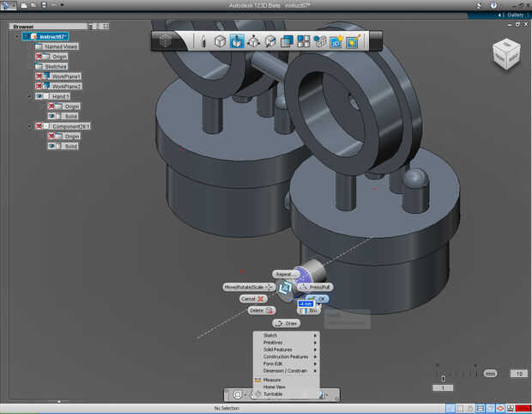532x414 pixels.
Task: Click the Save icon in title bar
Action: pyautogui.click(x=44, y=5)
